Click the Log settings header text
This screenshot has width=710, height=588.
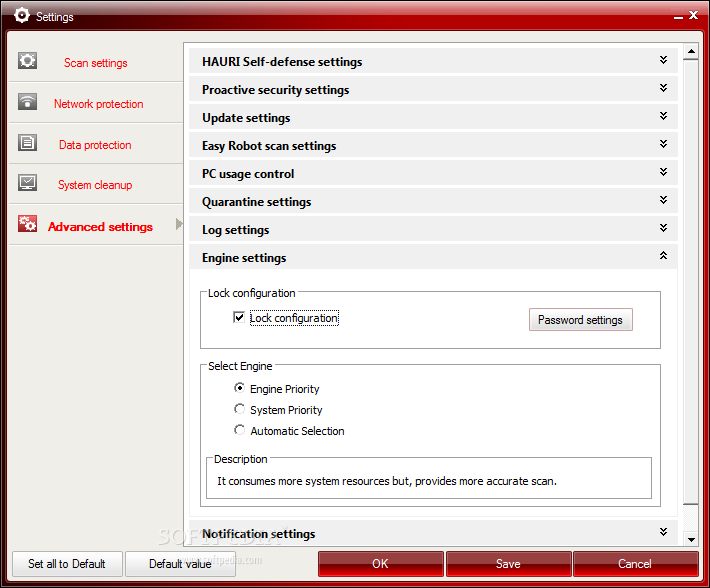(x=235, y=230)
